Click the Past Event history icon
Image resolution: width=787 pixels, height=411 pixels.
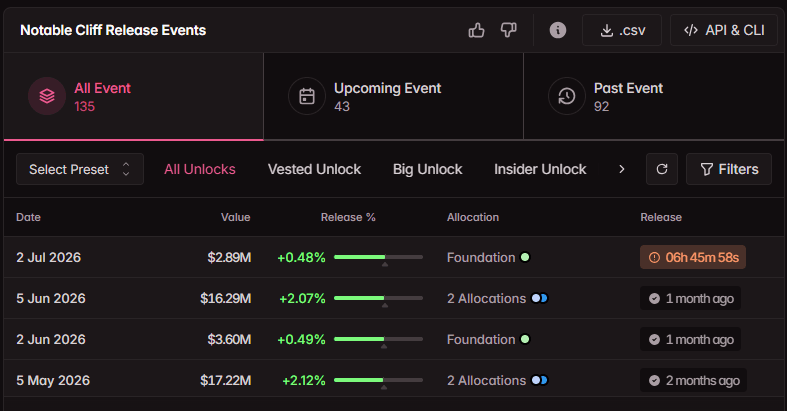[x=567, y=96]
